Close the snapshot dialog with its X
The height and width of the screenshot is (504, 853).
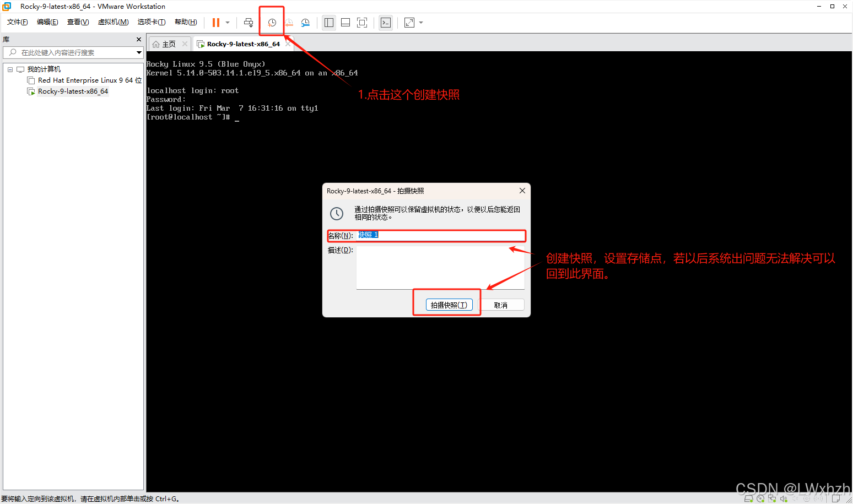pos(522,191)
